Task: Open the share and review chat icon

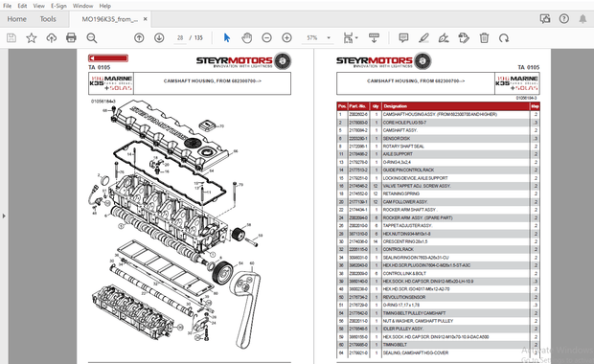Action: tap(545, 19)
